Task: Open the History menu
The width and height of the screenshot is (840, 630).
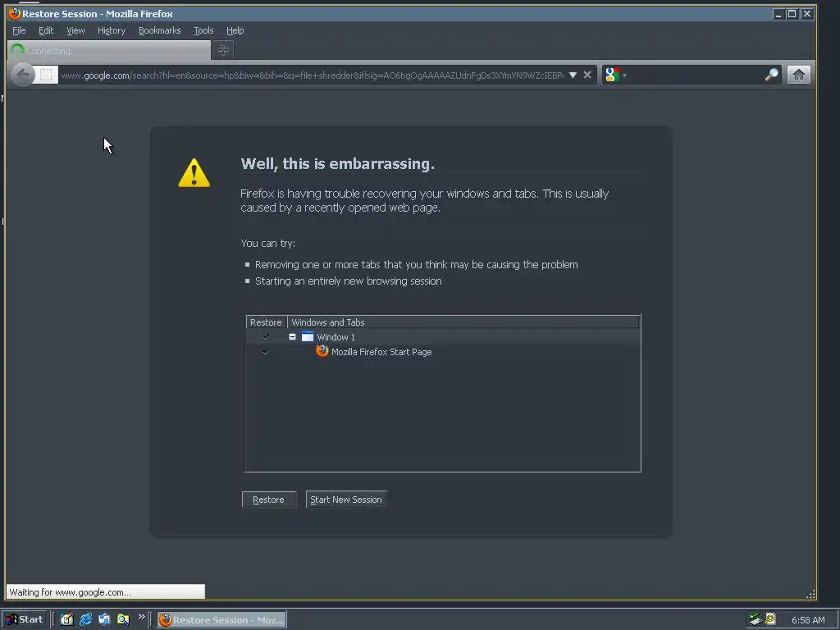Action: click(x=112, y=30)
